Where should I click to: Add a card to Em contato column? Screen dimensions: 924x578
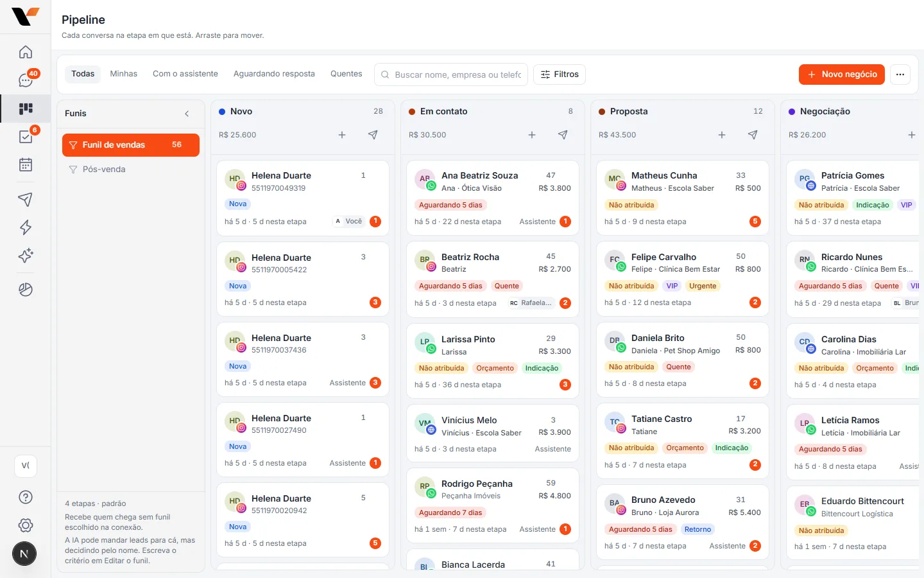pos(532,135)
